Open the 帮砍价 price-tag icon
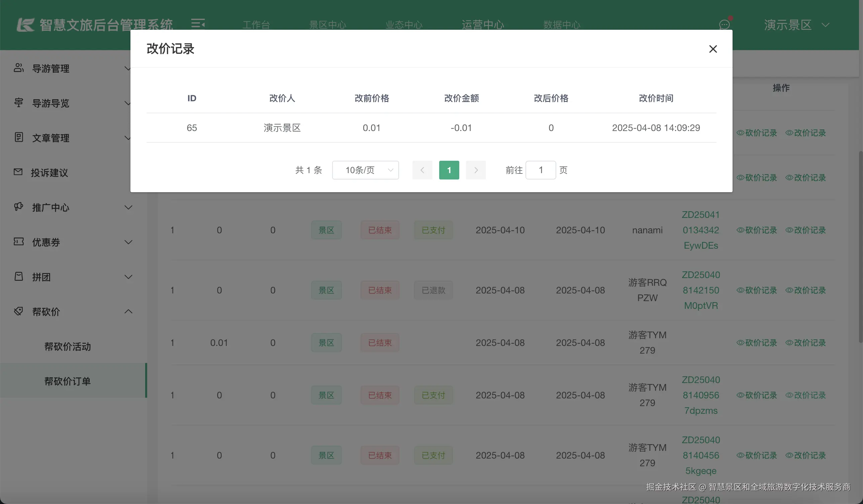The image size is (863, 504). click(x=19, y=311)
